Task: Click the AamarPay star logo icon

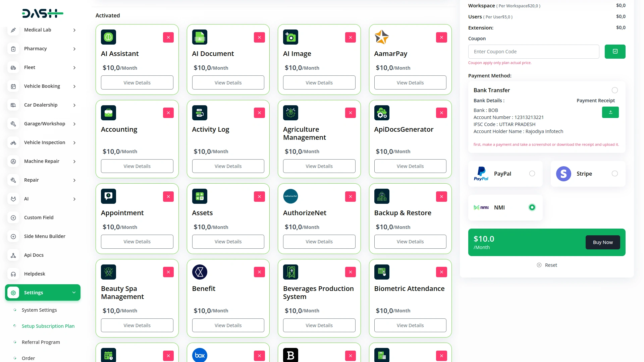Action: tap(382, 37)
